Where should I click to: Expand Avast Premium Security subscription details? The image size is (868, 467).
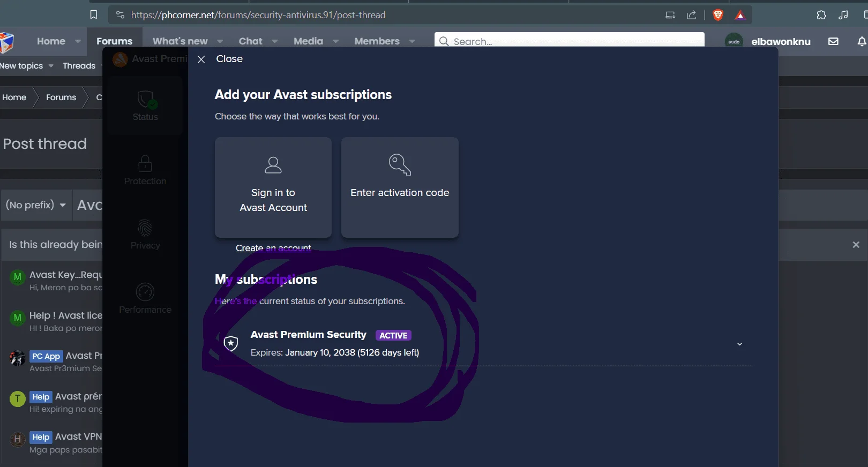tap(739, 344)
